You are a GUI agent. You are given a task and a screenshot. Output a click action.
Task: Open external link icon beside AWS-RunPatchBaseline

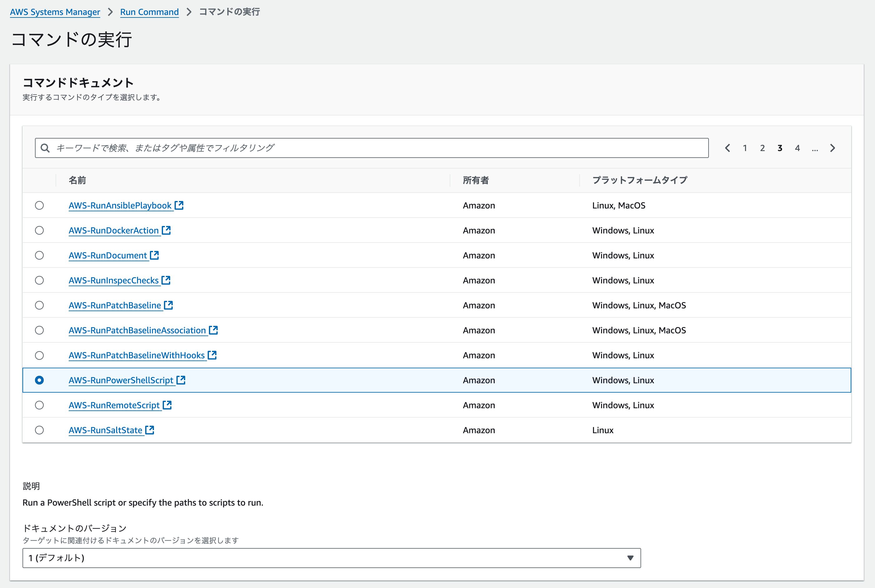pyautogui.click(x=168, y=305)
